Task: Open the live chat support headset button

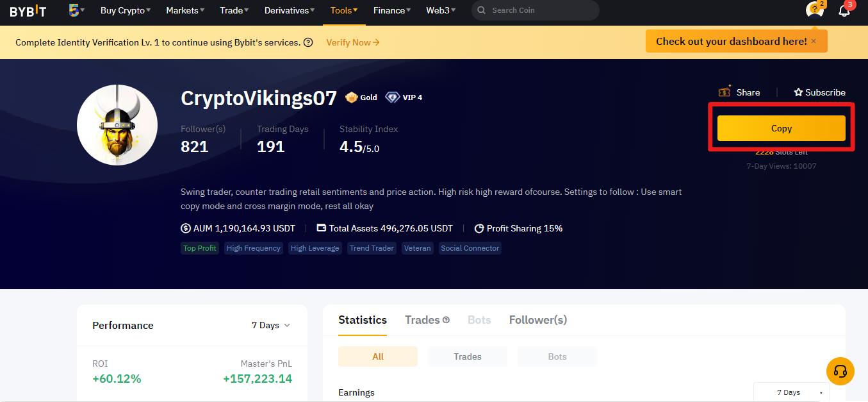Action: (x=840, y=371)
